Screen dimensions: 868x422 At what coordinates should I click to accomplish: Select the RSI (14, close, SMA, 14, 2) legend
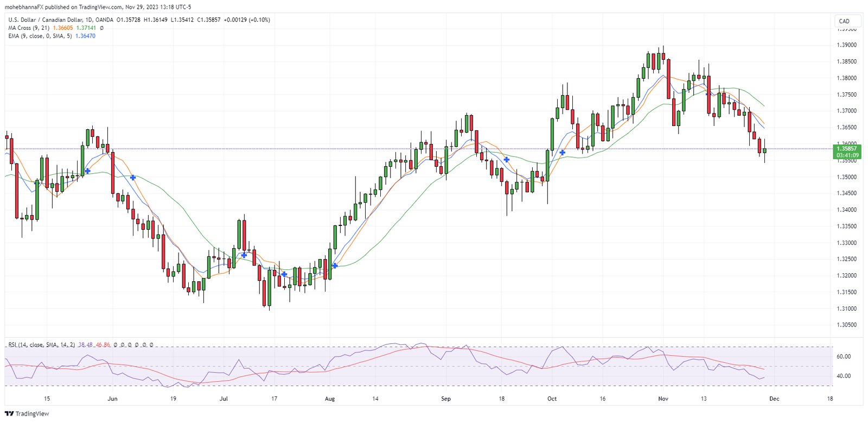(41, 345)
